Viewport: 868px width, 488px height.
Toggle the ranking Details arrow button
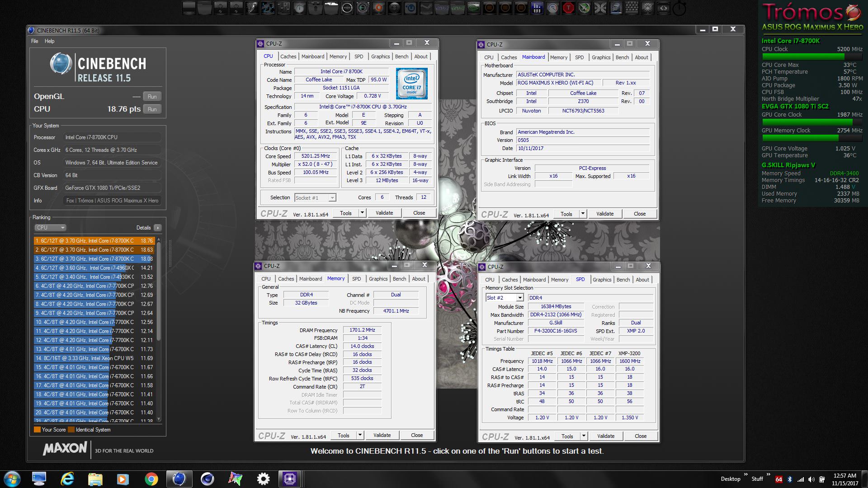tap(157, 228)
